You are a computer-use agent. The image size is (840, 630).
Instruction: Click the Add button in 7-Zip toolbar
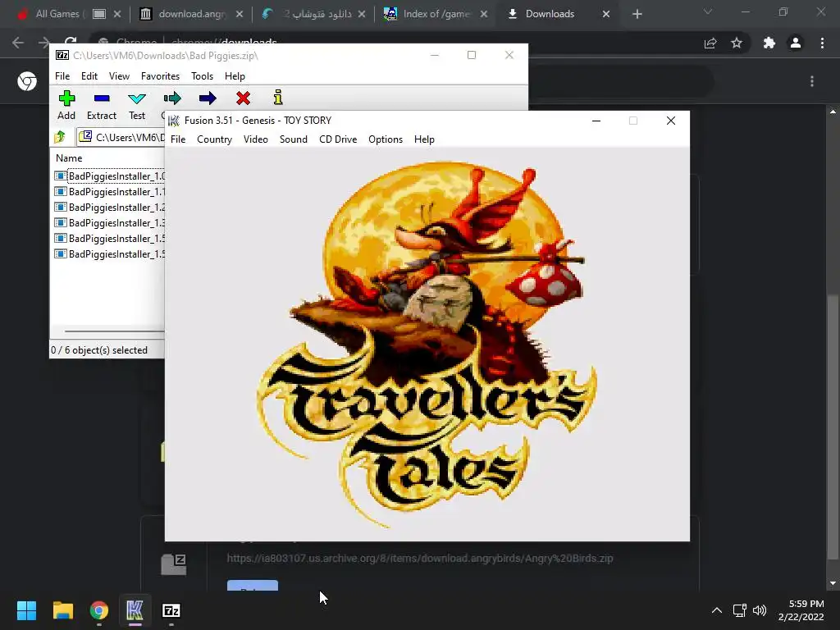(x=66, y=105)
